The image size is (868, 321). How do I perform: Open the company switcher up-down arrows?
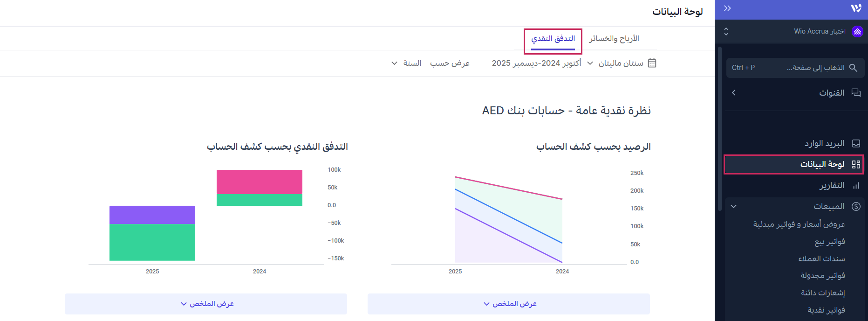pos(726,31)
